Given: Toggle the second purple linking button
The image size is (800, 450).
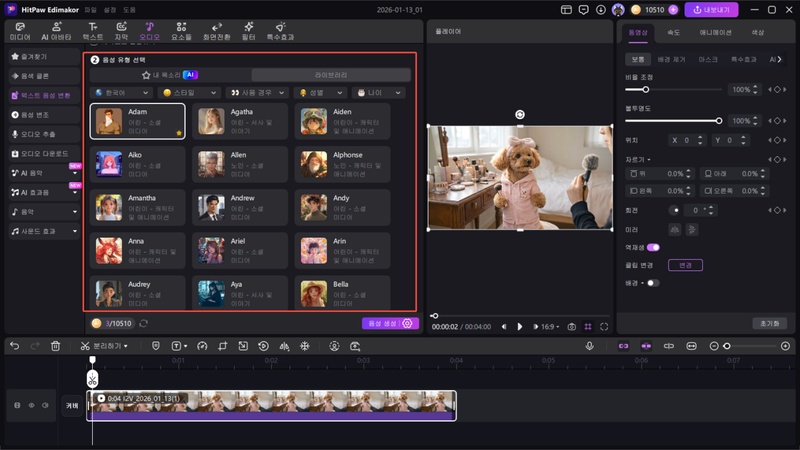Looking at the screenshot, I should click(x=646, y=346).
